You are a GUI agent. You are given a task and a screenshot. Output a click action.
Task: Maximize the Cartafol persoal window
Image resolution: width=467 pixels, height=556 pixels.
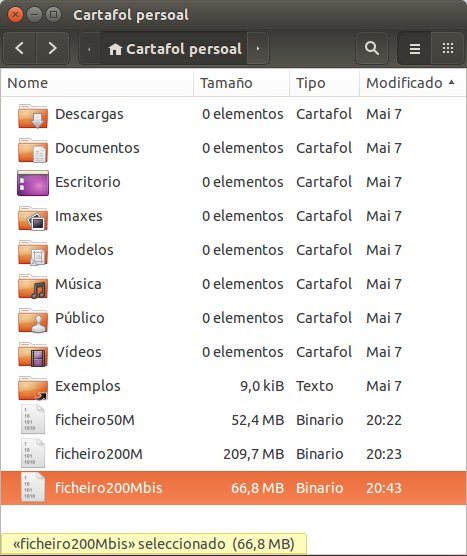point(54,15)
